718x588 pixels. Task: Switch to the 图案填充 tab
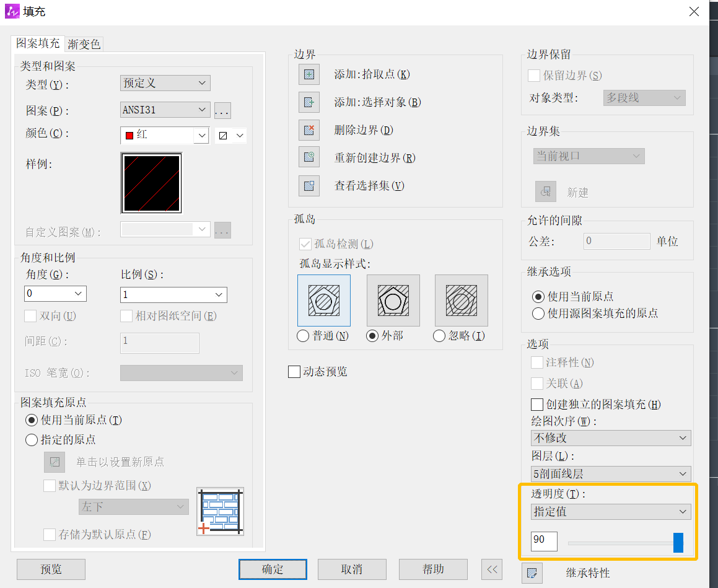pos(38,43)
